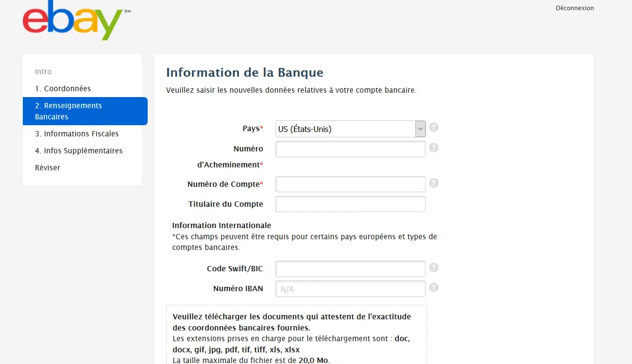Open help icon beside Numéro d'Acheminement field
The height and width of the screenshot is (364, 632).
[x=434, y=148]
